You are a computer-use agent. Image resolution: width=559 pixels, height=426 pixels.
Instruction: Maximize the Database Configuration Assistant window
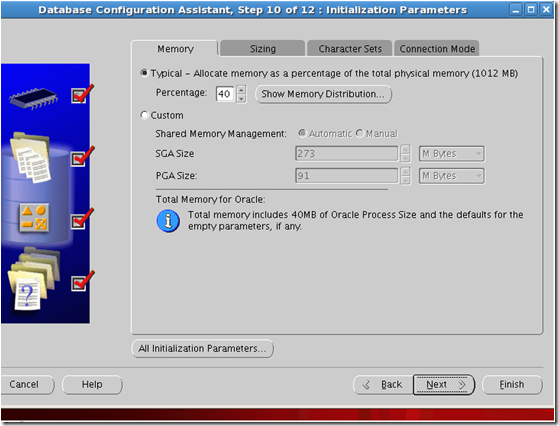point(531,10)
